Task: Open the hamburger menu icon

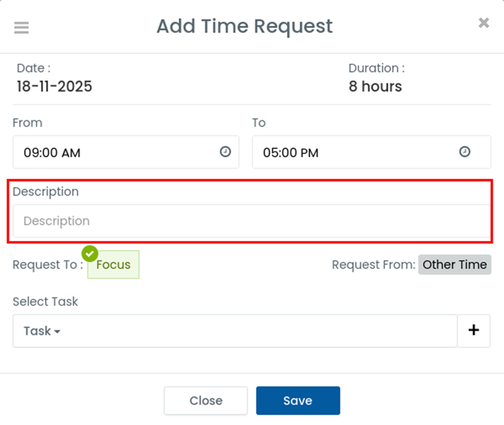Action: click(21, 28)
